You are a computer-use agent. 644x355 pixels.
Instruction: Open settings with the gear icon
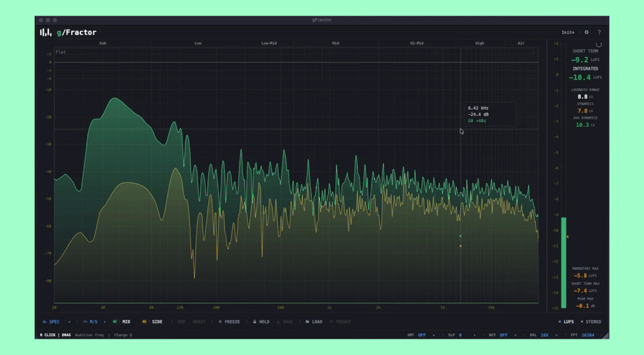pos(587,32)
